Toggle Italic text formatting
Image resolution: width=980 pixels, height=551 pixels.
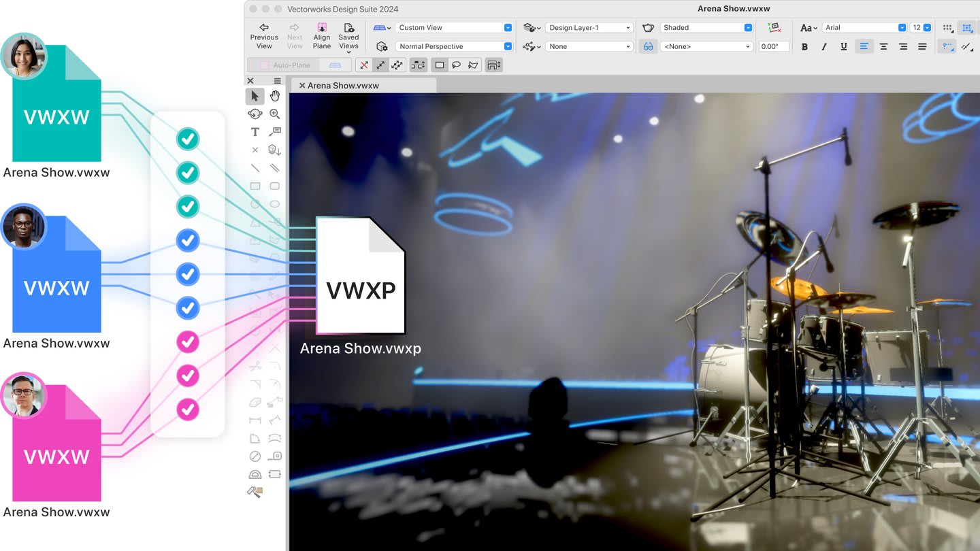(824, 46)
